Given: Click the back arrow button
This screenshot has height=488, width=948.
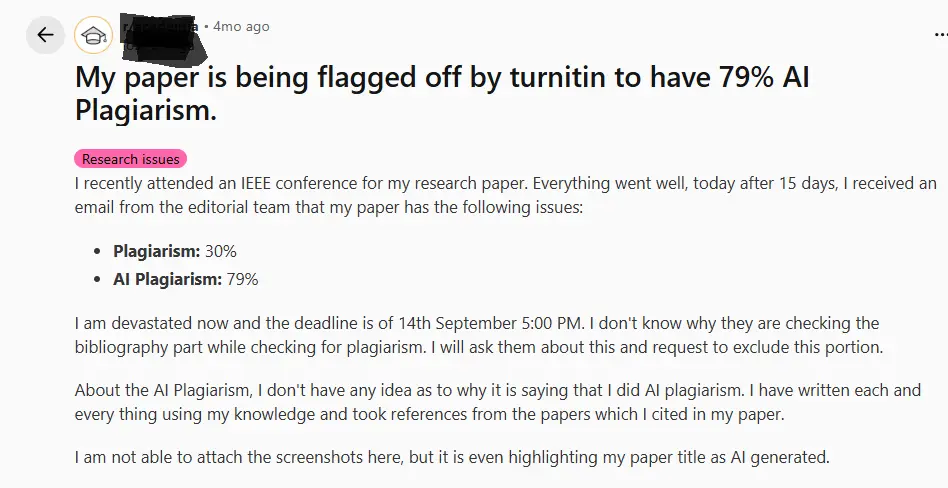Looking at the screenshot, I should [x=45, y=36].
